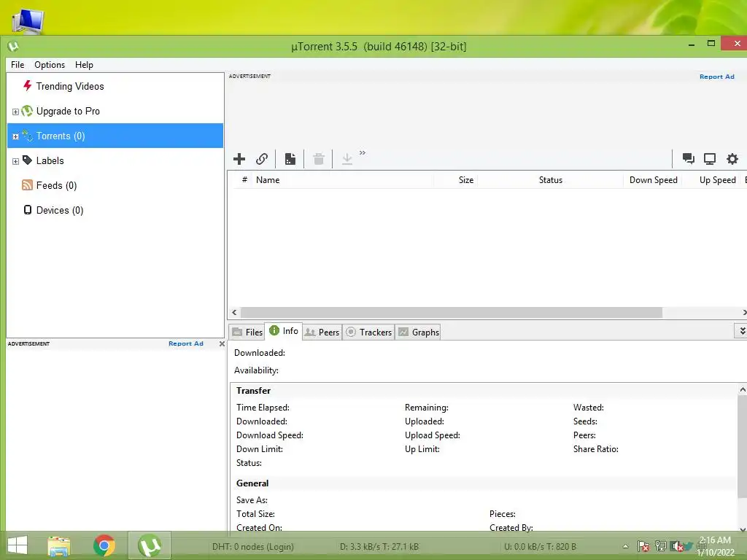Click the network tray icon
Image resolution: width=747 pixels, height=560 pixels.
coord(660,547)
